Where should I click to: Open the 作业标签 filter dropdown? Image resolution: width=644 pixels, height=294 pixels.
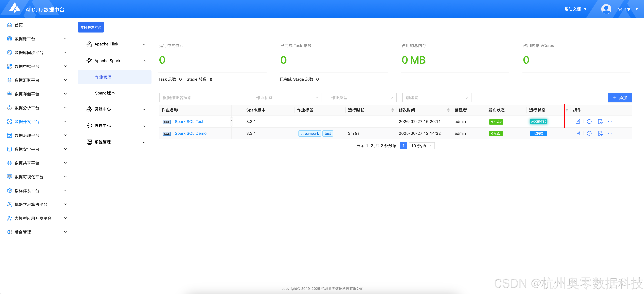287,98
